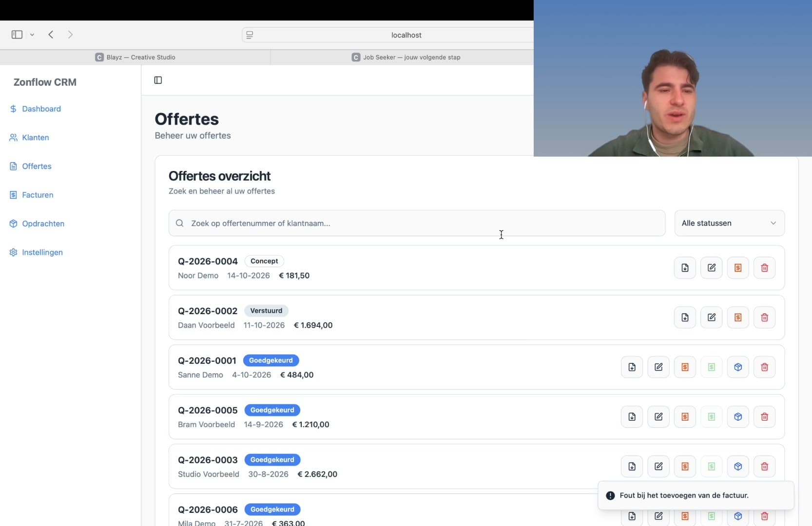
Task: Click offerte number Q-2026-0002
Action: (x=208, y=311)
